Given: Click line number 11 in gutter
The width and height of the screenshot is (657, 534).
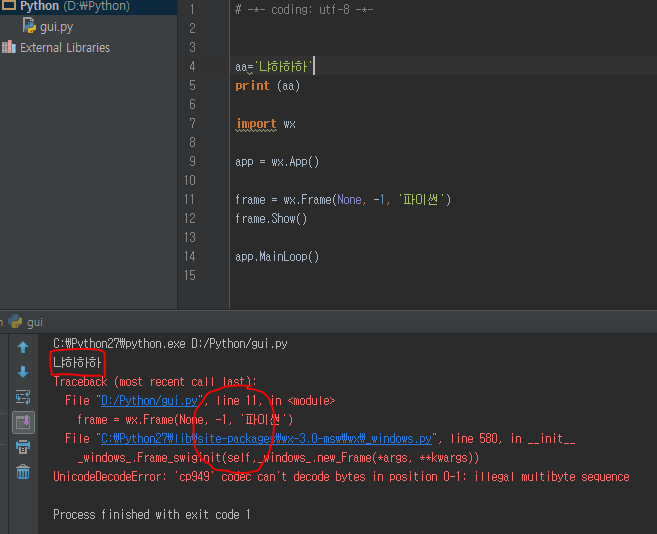Looking at the screenshot, I should coord(189,200).
